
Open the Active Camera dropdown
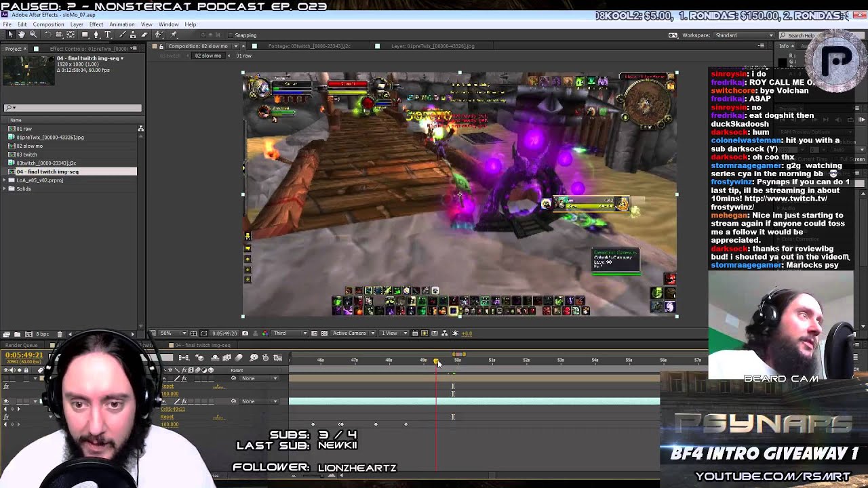coord(353,333)
